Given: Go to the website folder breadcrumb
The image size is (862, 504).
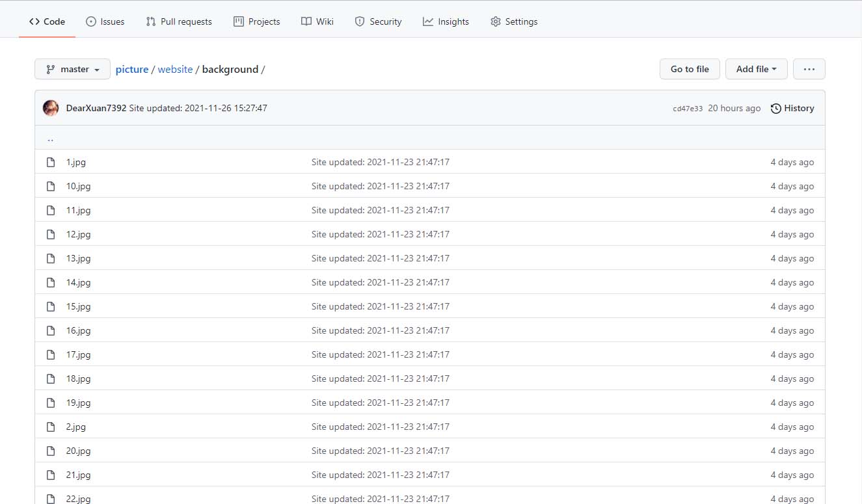Looking at the screenshot, I should coord(175,69).
